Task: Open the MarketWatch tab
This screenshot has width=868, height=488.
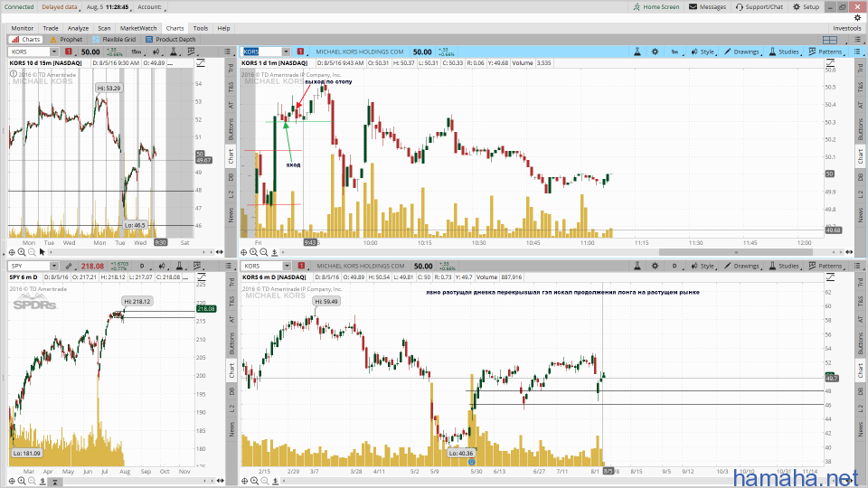Action: click(x=137, y=28)
